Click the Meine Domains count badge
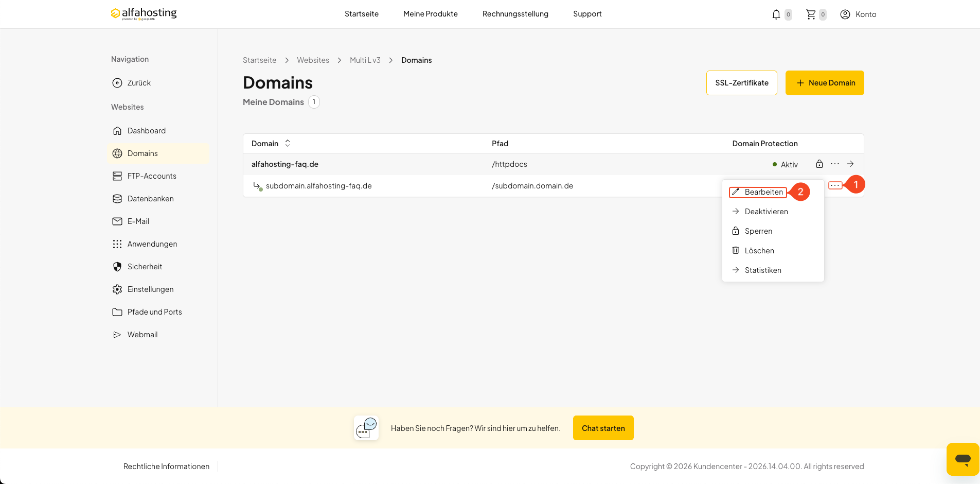The height and width of the screenshot is (484, 980). [x=314, y=102]
